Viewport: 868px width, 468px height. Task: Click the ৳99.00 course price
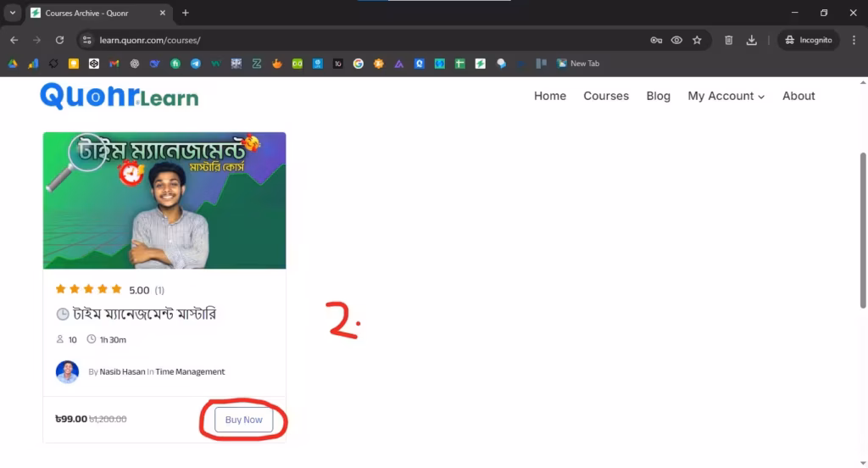coord(71,419)
